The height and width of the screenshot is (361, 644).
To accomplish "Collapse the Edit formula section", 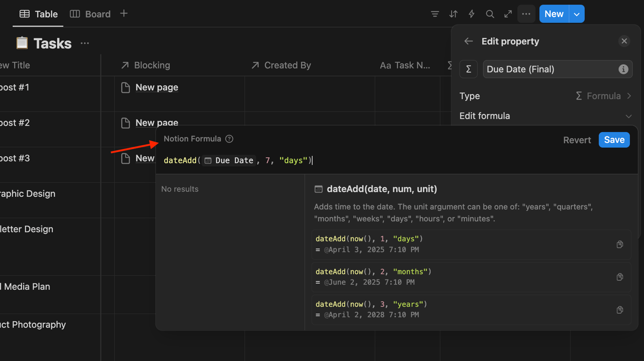I will click(545, 116).
